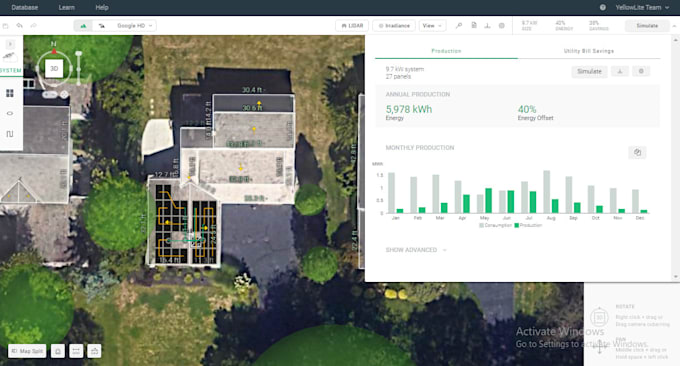Click the recenter view icon
The image size is (680, 366).
coord(64,94)
